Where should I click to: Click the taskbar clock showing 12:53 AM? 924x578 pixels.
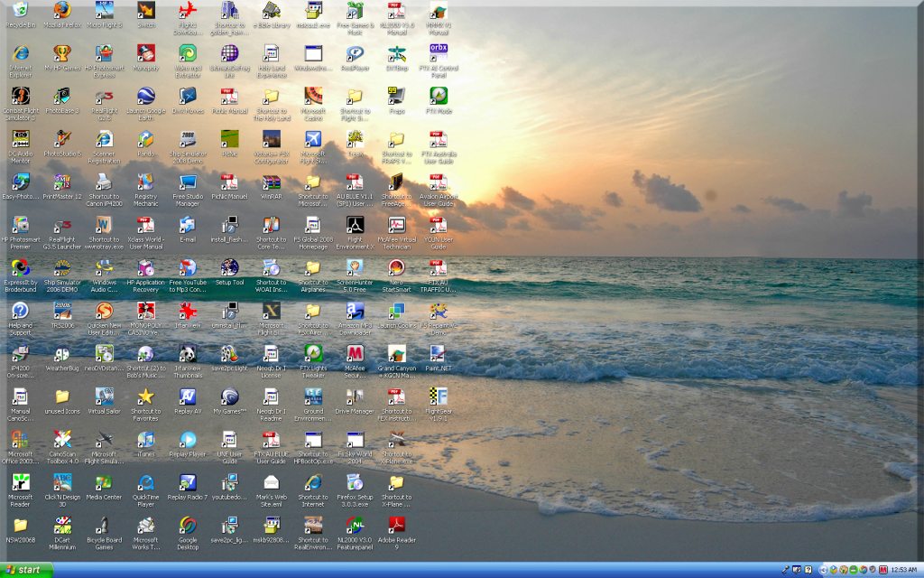(904, 570)
